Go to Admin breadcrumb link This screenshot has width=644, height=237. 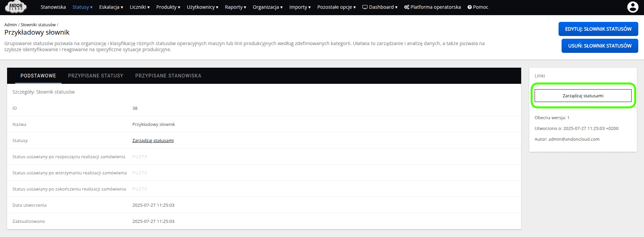click(10, 25)
